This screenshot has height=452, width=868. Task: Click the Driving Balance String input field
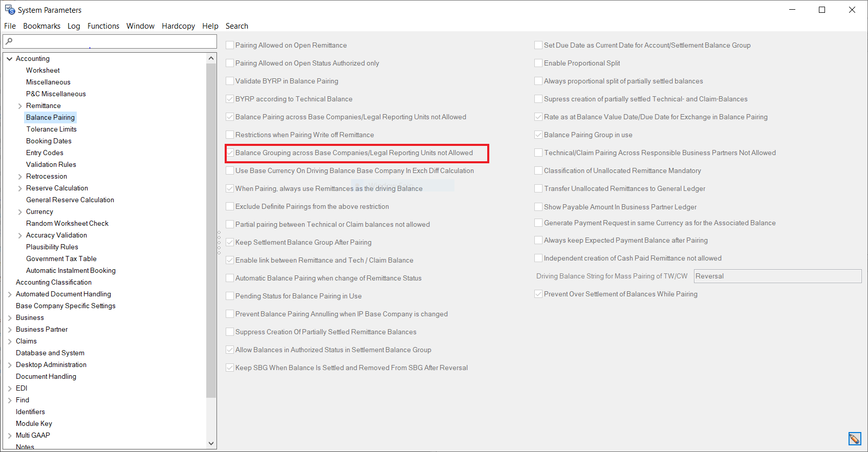click(x=777, y=276)
